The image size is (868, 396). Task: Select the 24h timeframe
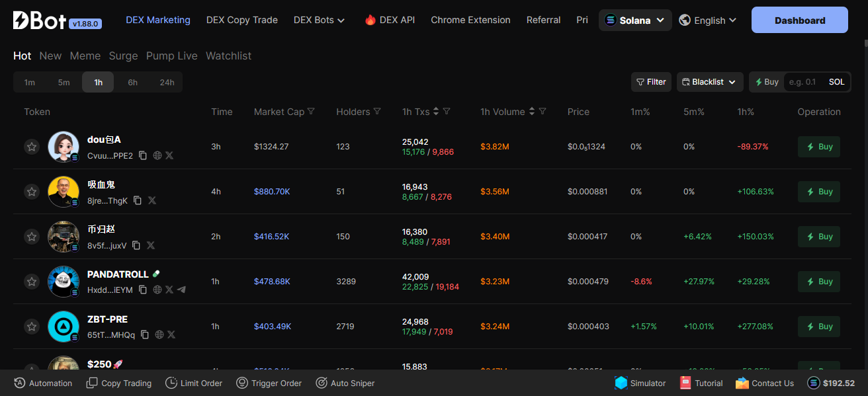167,82
